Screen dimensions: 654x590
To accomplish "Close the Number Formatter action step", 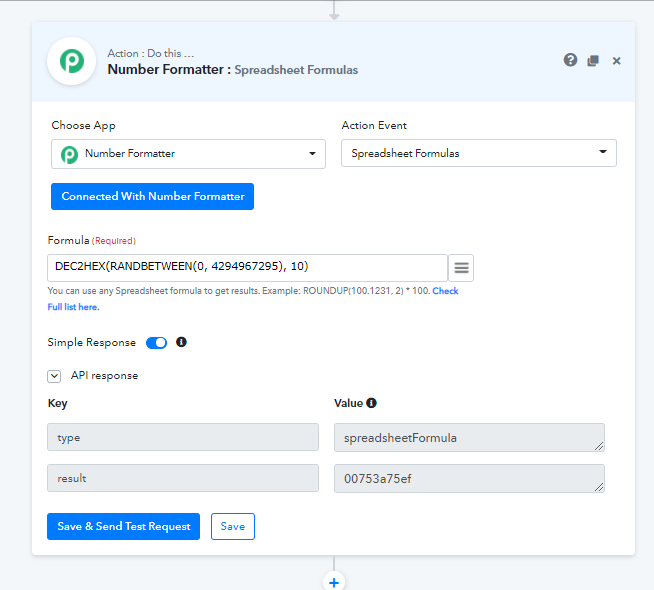I will click(617, 61).
